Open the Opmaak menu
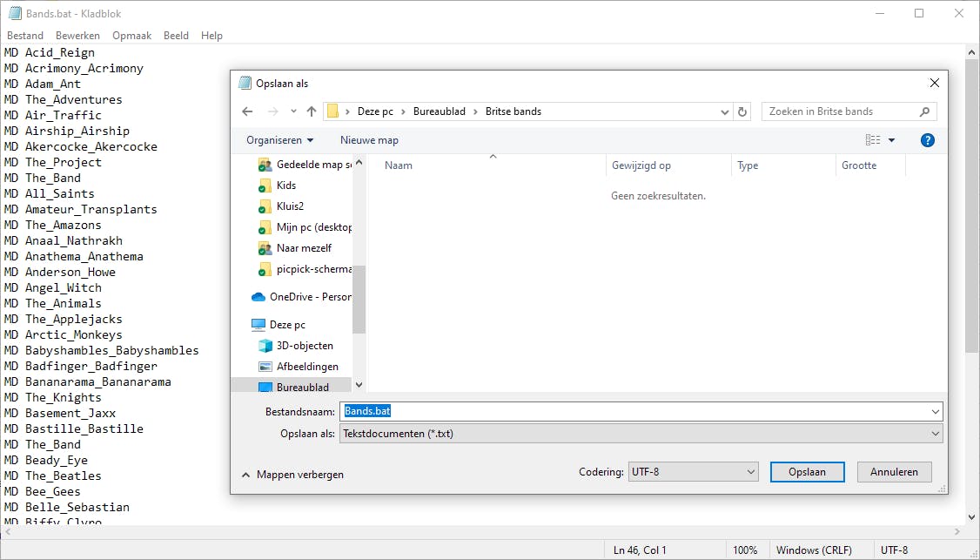Viewport: 980px width, 560px height. (x=132, y=36)
